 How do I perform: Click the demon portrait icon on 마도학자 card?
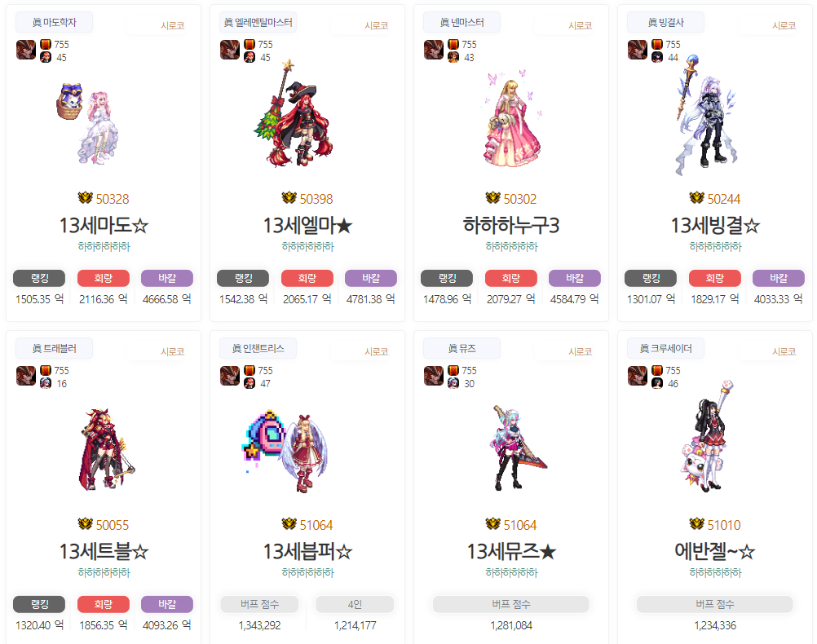coord(26,50)
